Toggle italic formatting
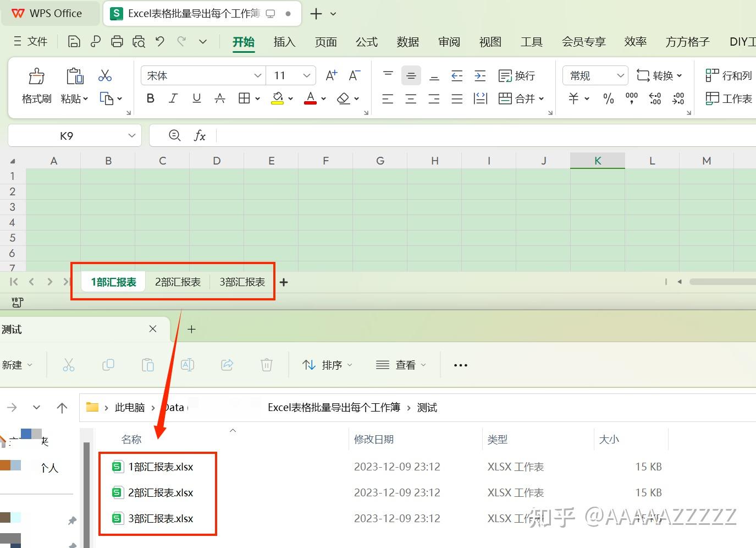756x548 pixels. [173, 98]
